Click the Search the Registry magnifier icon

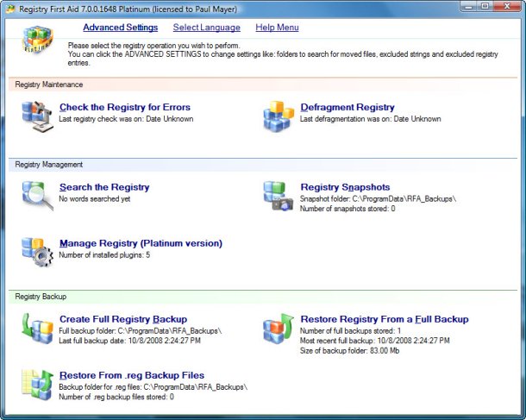pos(37,195)
